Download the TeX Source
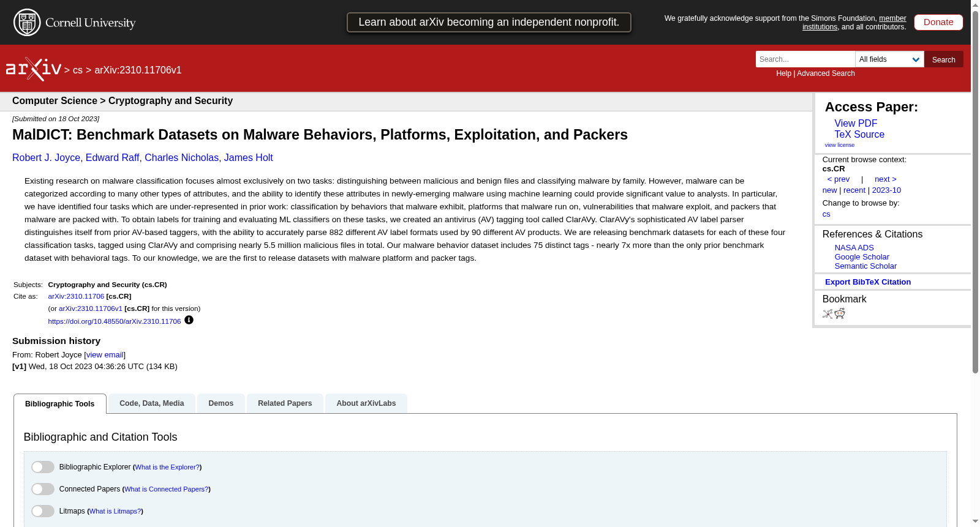This screenshot has width=980, height=527. [859, 134]
